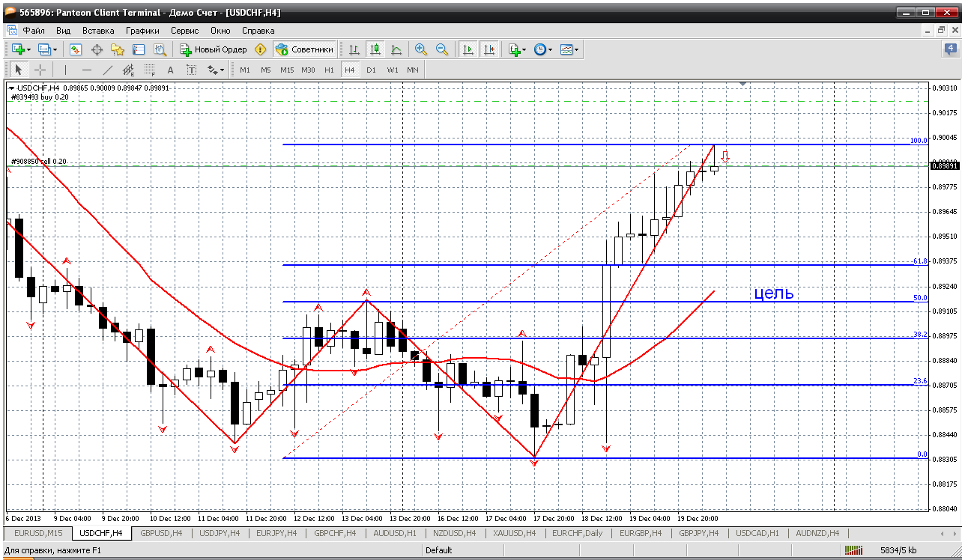Open the chart window system icon

11,31
